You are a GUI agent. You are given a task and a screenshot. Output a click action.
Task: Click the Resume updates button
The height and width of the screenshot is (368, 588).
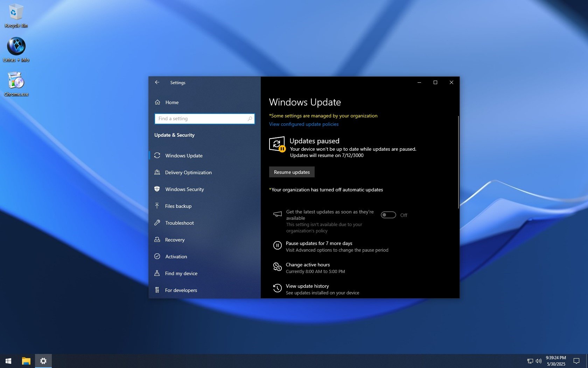[292, 172]
